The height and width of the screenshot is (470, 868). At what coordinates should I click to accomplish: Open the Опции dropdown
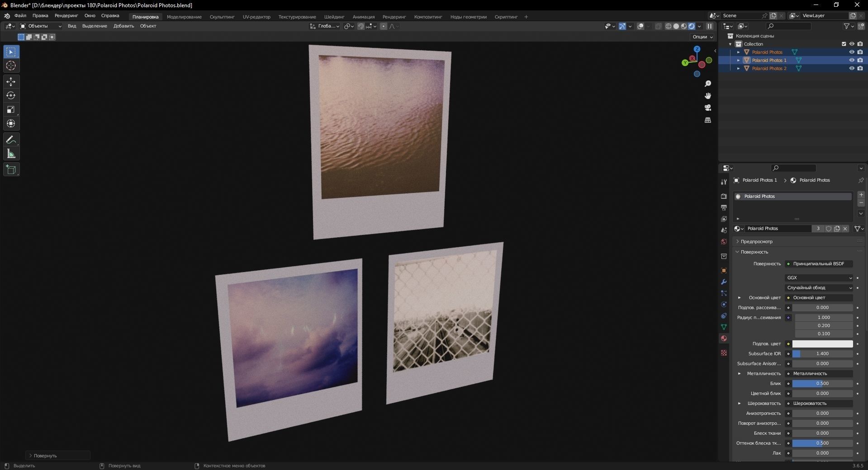point(702,37)
